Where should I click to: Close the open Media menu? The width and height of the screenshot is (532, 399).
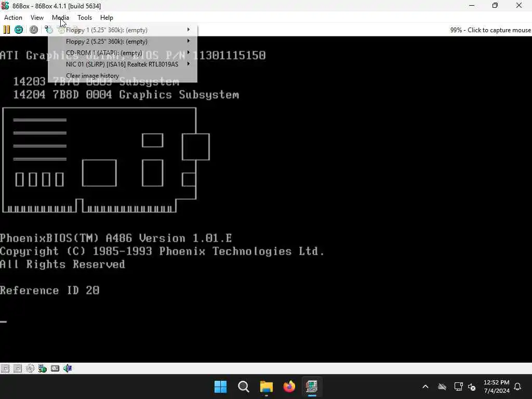[x=60, y=18]
